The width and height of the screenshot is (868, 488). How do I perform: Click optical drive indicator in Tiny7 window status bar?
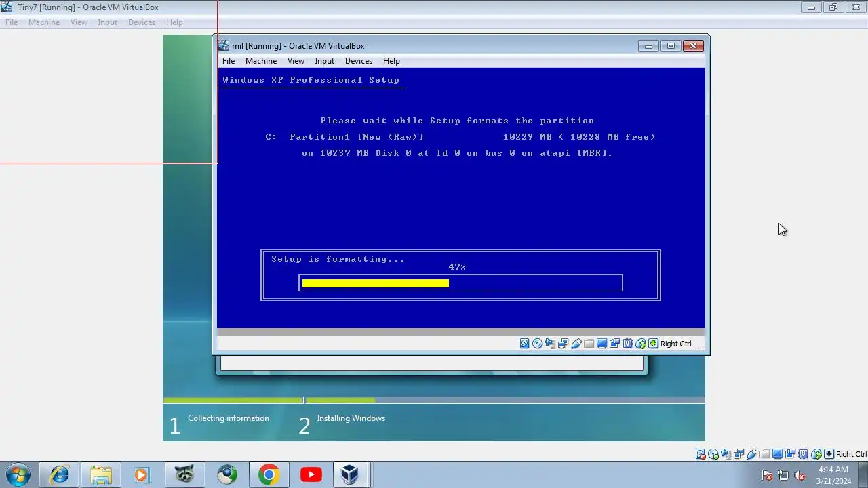tap(713, 454)
